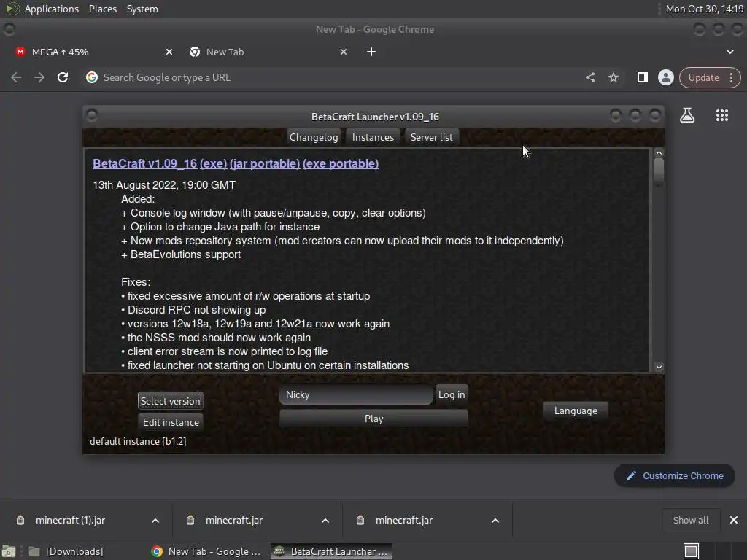Image resolution: width=747 pixels, height=560 pixels.
Task: Bookmark this tab with the star icon
Action: point(613,77)
